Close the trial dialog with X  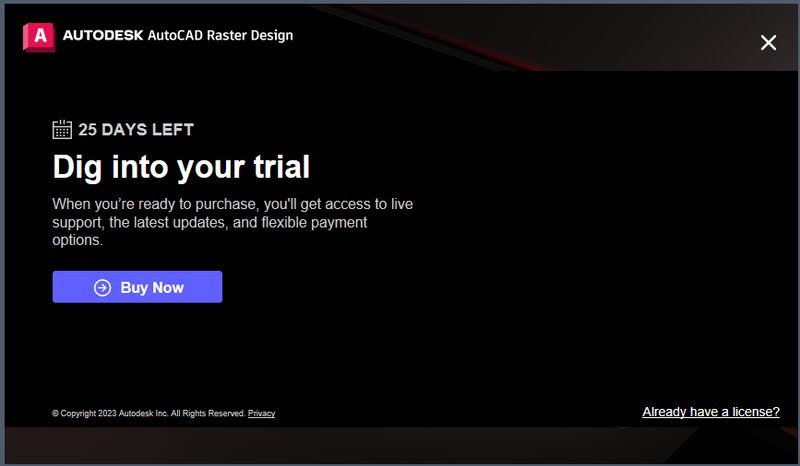coord(768,42)
